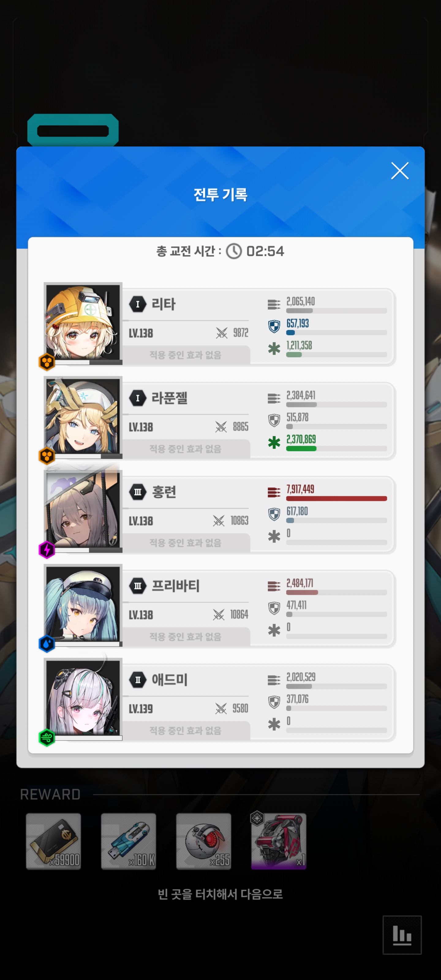441x980 pixels.
Task: Select the purple electric element icon on 홍련
Action: coord(47,550)
